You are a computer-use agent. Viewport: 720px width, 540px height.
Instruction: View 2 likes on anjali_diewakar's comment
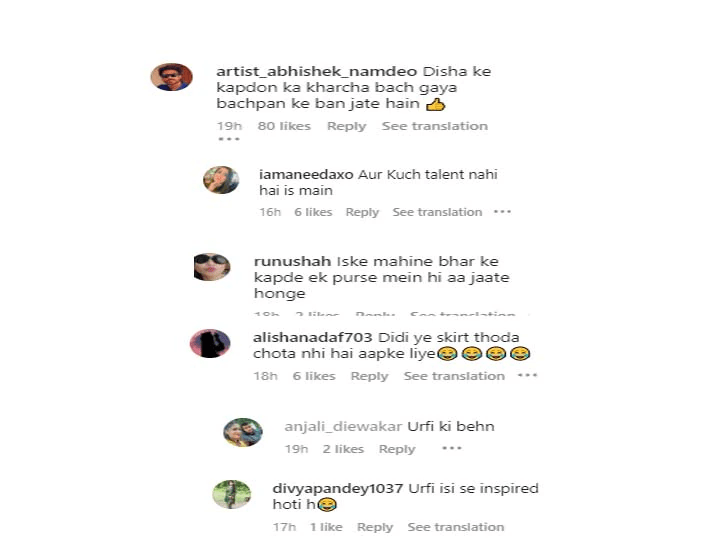[x=343, y=449]
